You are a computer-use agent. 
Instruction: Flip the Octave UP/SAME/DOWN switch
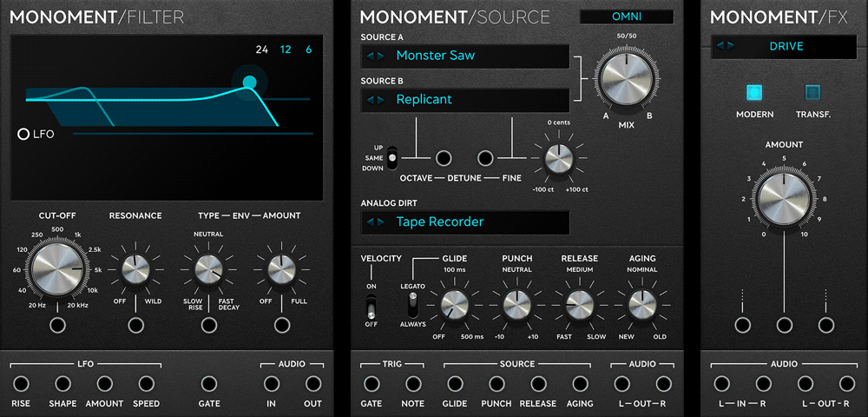tap(392, 158)
